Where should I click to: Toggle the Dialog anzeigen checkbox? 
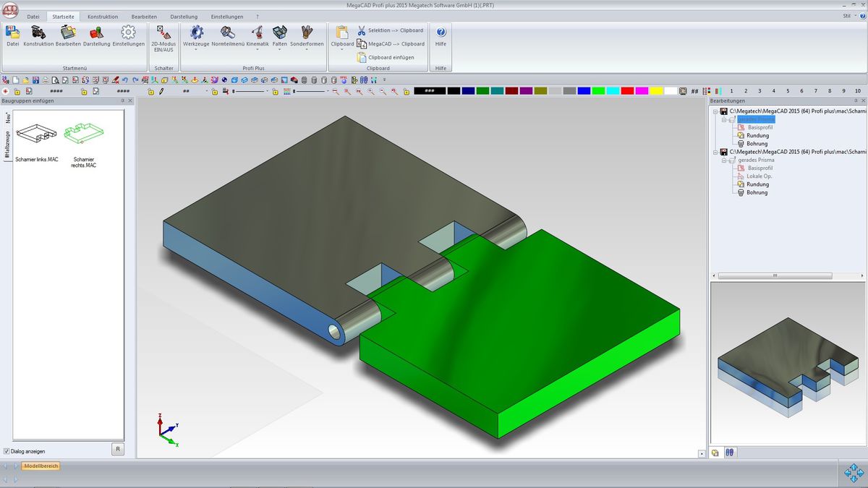coord(7,451)
